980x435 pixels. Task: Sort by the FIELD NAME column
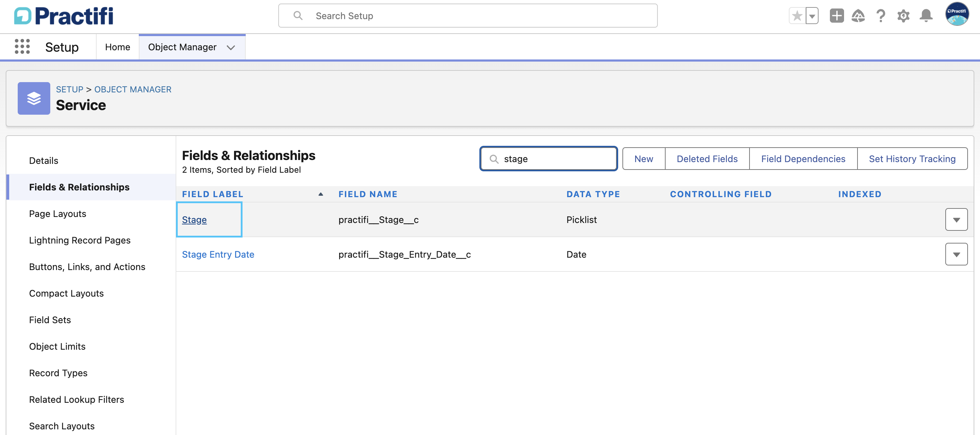point(368,194)
